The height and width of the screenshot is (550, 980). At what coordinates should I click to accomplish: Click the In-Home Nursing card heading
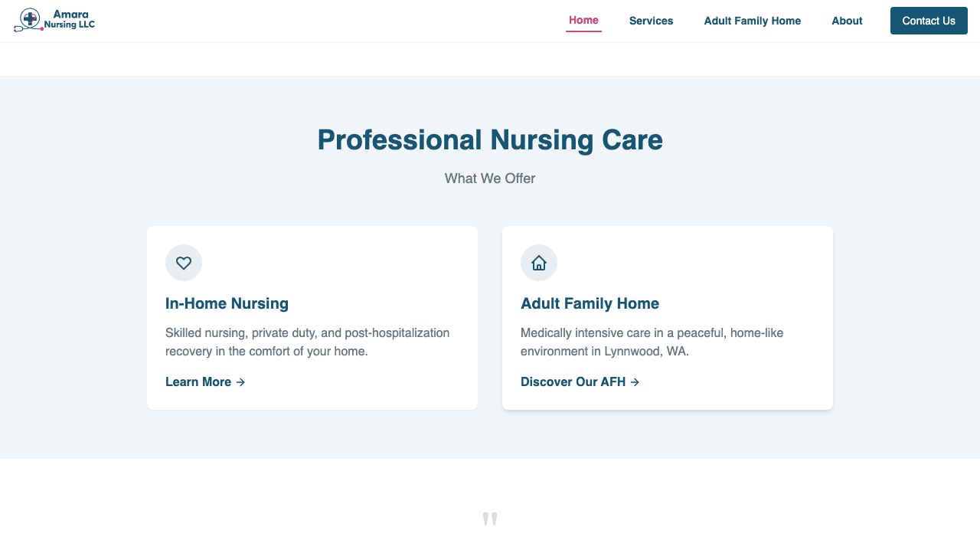(227, 303)
